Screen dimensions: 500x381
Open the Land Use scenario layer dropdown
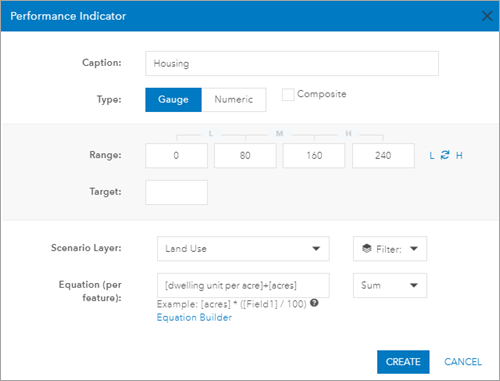pyautogui.click(x=243, y=249)
